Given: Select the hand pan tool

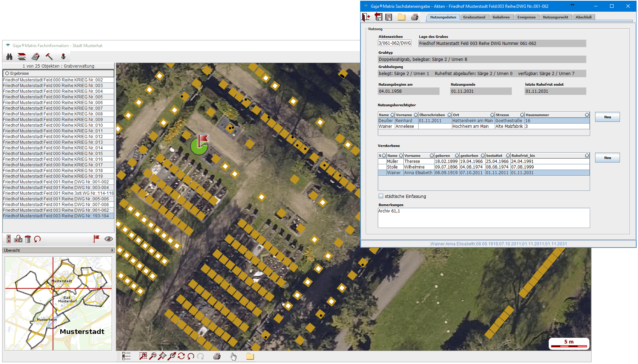Looking at the screenshot, I should pyautogui.click(x=233, y=356).
